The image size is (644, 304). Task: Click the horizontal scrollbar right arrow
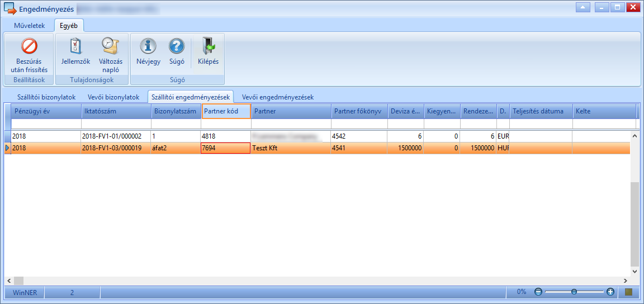625,281
